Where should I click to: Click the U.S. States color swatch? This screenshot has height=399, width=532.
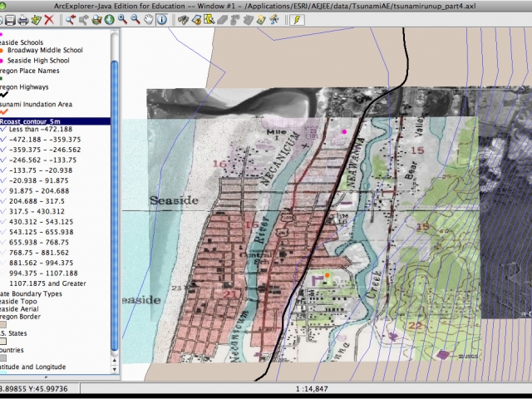pyautogui.click(x=2, y=342)
